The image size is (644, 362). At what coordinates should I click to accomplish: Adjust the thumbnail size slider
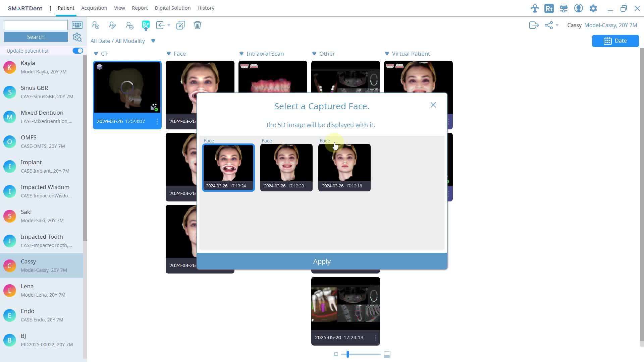pyautogui.click(x=348, y=354)
